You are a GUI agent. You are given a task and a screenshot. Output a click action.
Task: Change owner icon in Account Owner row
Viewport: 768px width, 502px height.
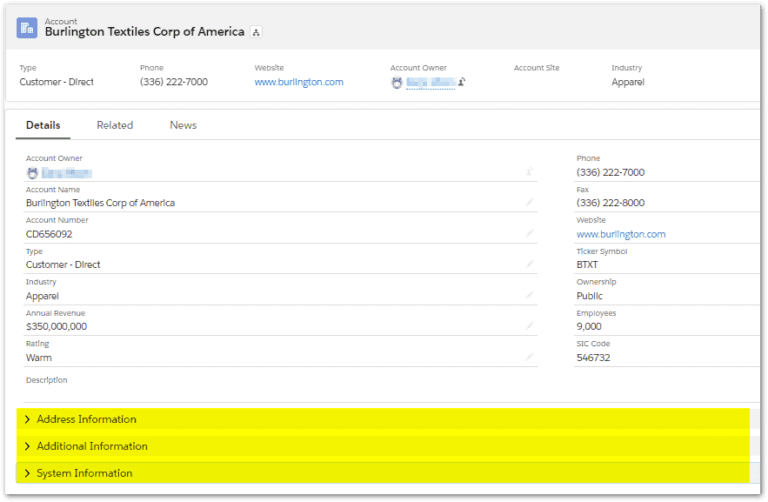(529, 171)
